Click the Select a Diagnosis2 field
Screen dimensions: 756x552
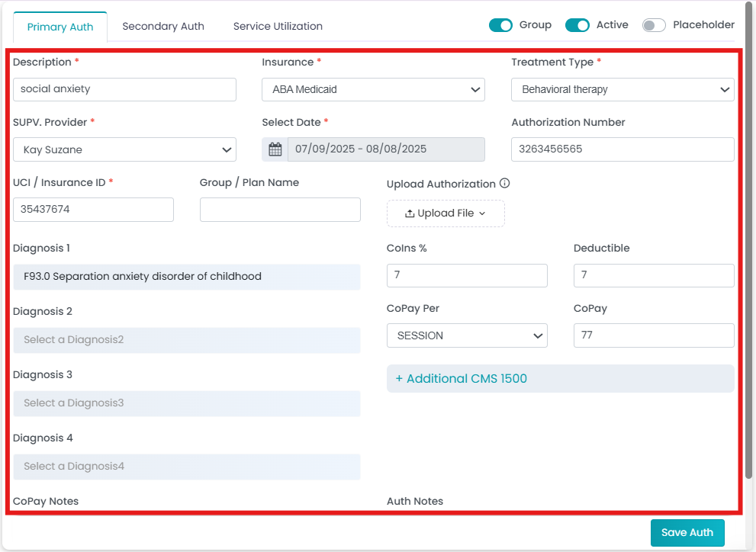tap(187, 340)
